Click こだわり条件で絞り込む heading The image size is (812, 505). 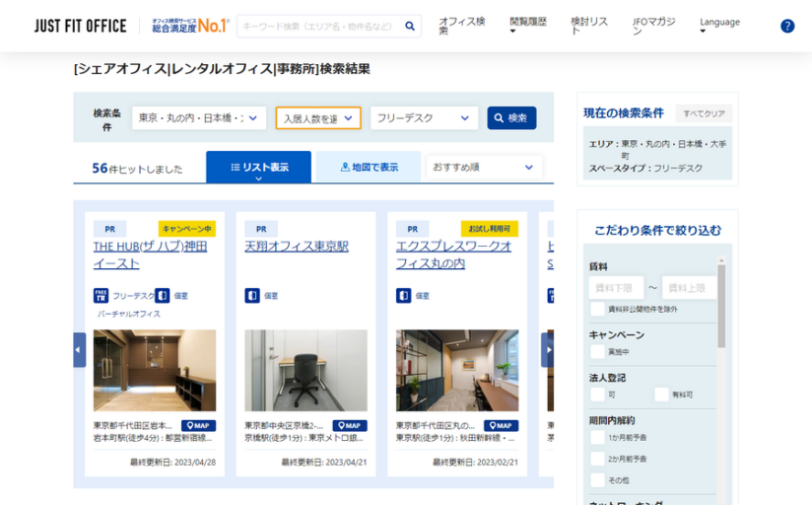pyautogui.click(x=657, y=230)
